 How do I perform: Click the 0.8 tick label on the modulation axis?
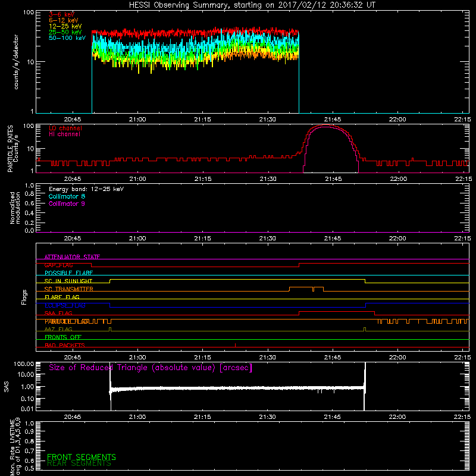click(x=29, y=193)
